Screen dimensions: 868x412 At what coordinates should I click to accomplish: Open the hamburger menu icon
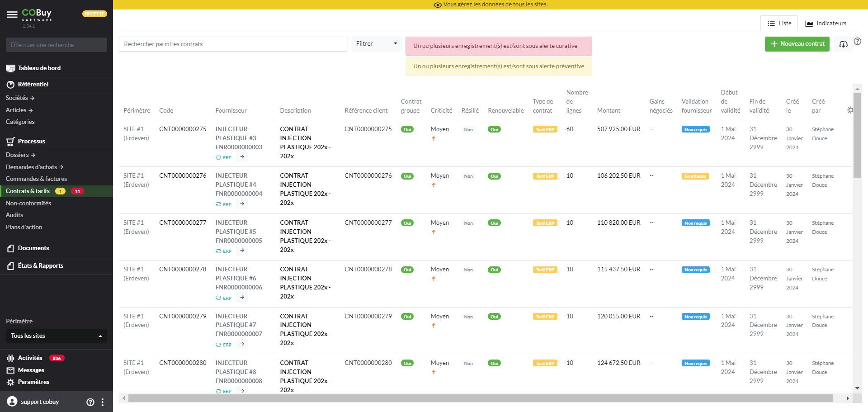12,14
